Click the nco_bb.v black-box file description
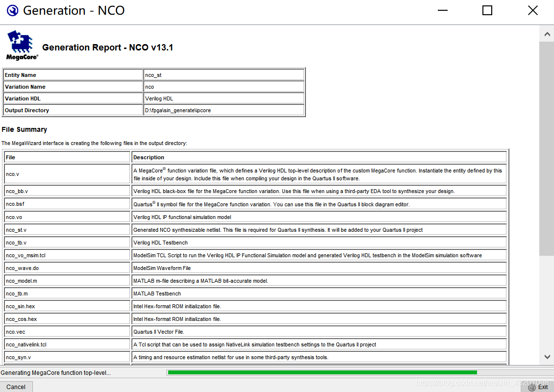Image resolution: width=554 pixels, height=392 pixels. (294, 191)
